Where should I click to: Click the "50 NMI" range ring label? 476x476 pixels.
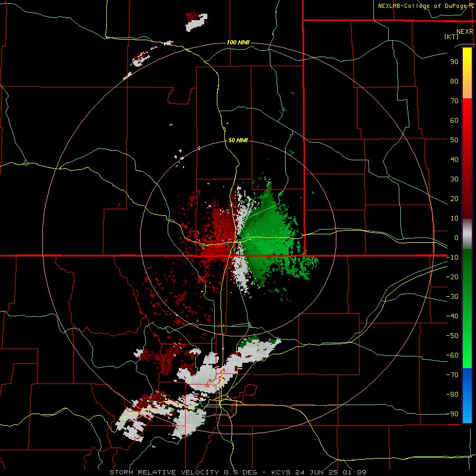pyautogui.click(x=239, y=140)
